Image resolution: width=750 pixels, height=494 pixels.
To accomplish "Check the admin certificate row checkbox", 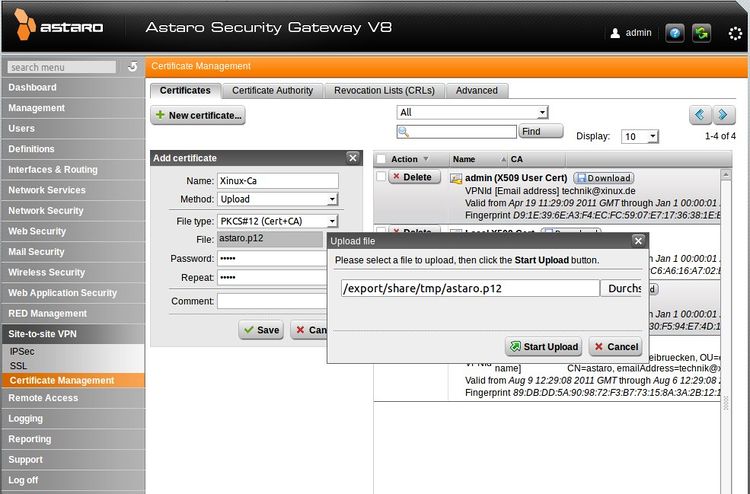I will pos(381,177).
